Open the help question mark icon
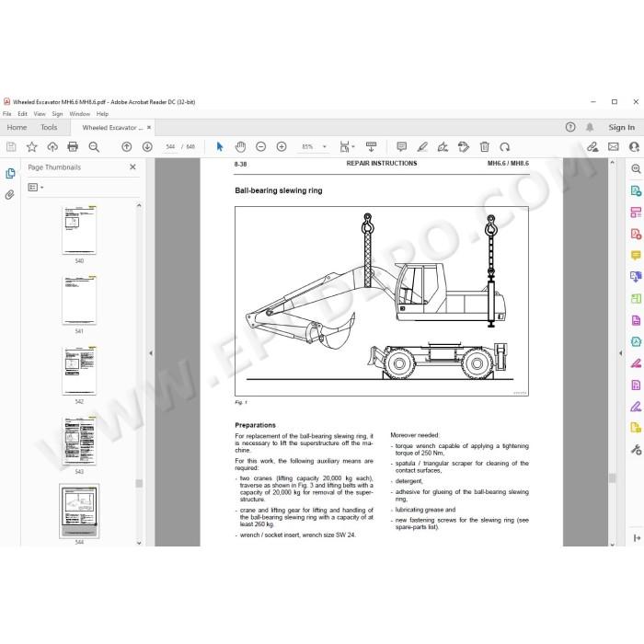 tap(570, 127)
